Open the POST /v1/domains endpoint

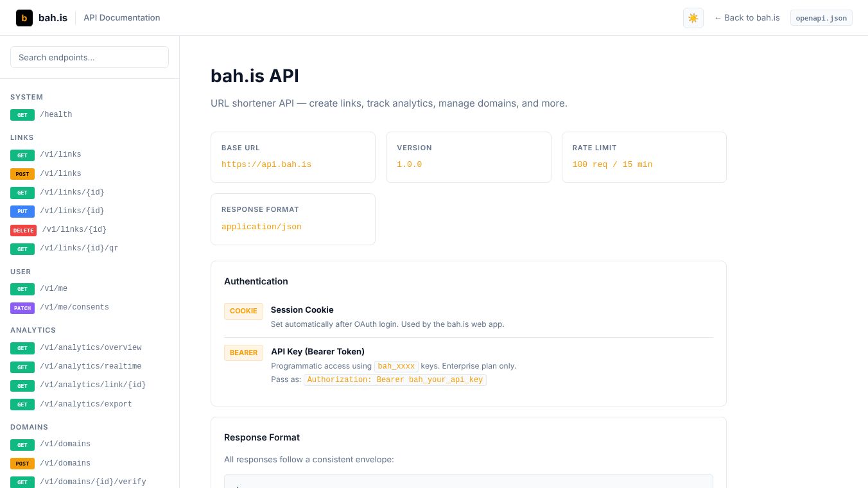point(89,464)
